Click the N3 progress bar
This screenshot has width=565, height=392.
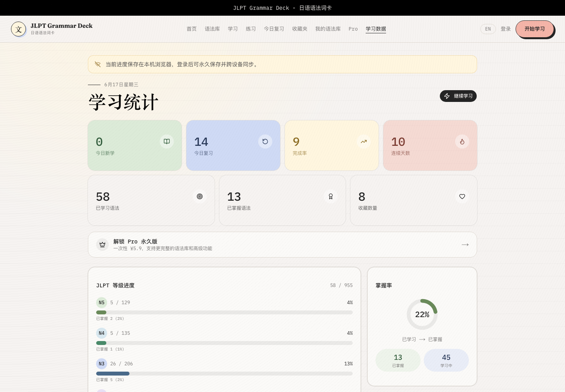point(224,374)
